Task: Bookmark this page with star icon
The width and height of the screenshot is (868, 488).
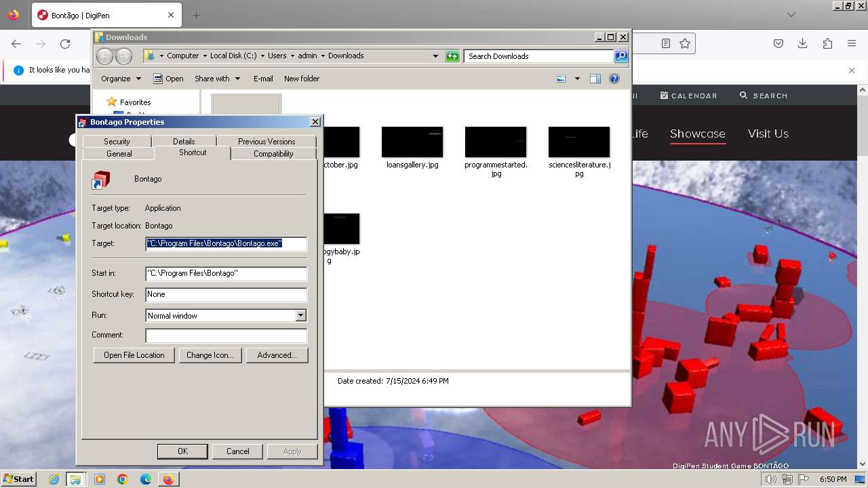Action: coord(685,43)
